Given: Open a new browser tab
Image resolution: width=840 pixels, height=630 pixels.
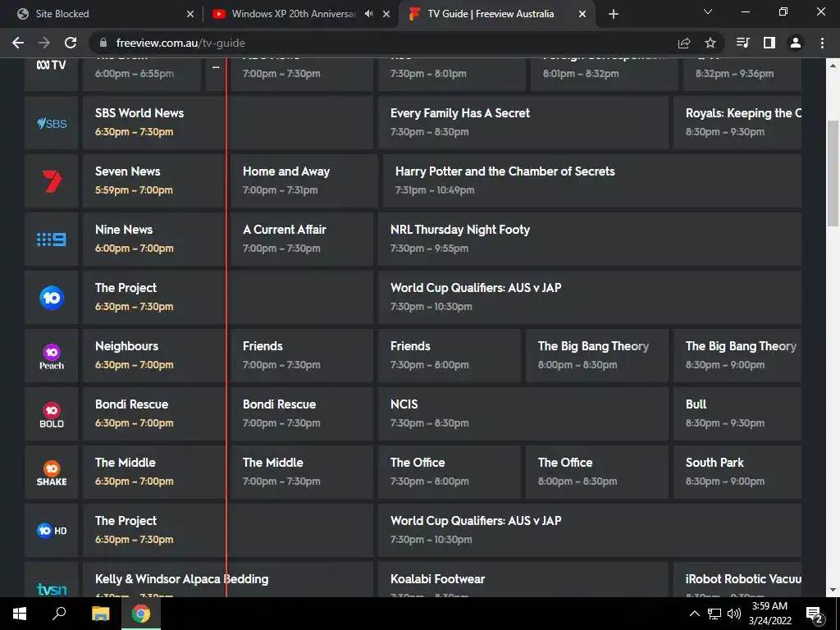Looking at the screenshot, I should [614, 14].
